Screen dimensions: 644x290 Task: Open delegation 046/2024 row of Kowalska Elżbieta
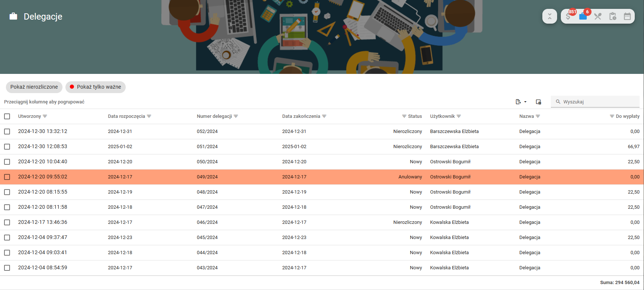[x=207, y=222]
